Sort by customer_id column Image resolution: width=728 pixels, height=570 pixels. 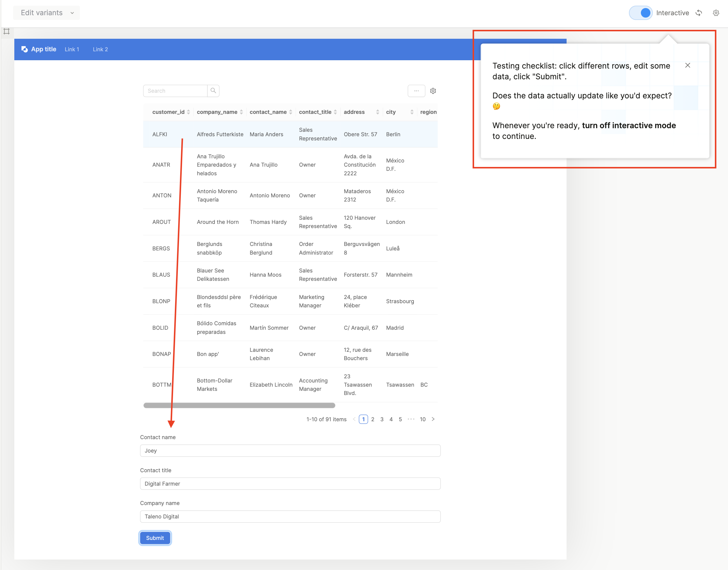pos(188,112)
